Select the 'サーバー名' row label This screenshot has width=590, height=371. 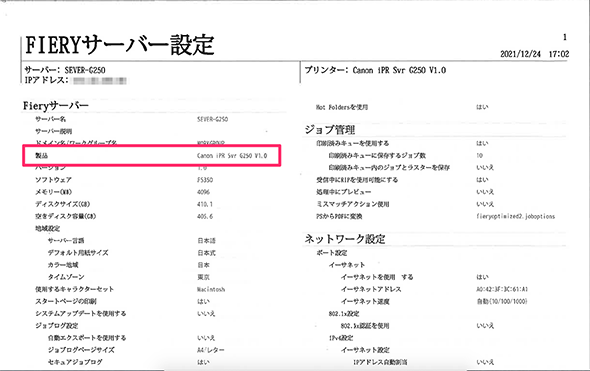pos(50,119)
